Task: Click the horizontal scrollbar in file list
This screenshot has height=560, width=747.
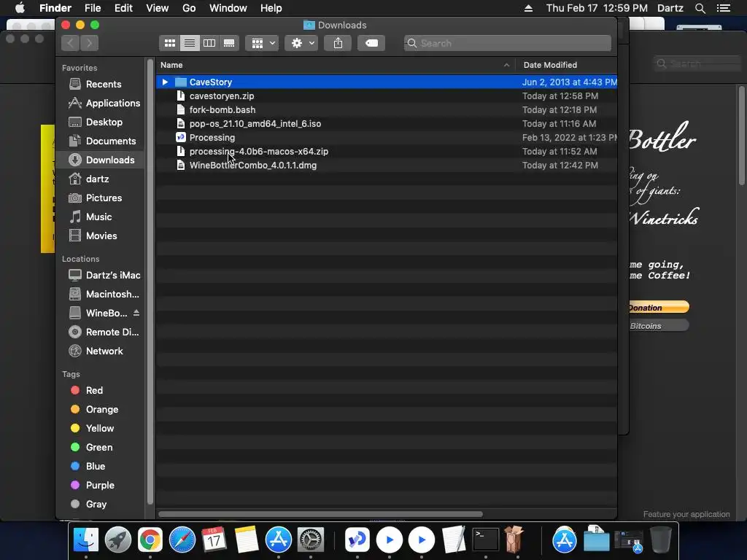Action: point(320,514)
